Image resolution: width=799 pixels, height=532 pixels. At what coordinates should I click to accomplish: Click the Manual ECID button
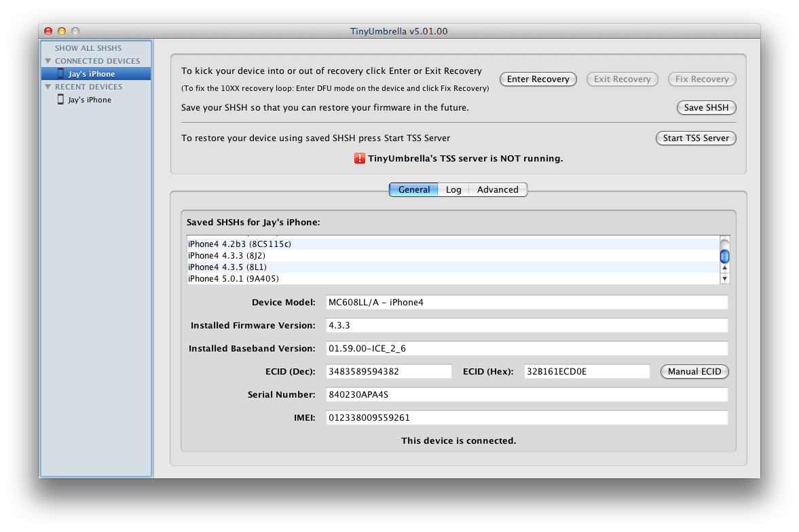[694, 371]
